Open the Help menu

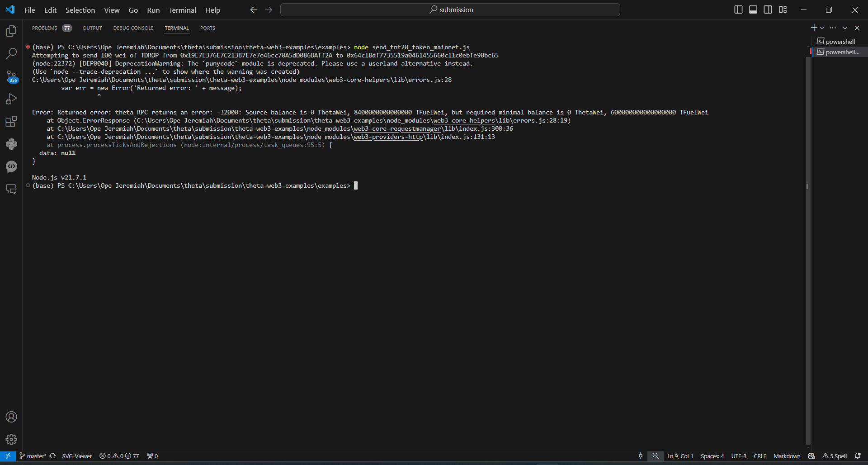coord(212,10)
